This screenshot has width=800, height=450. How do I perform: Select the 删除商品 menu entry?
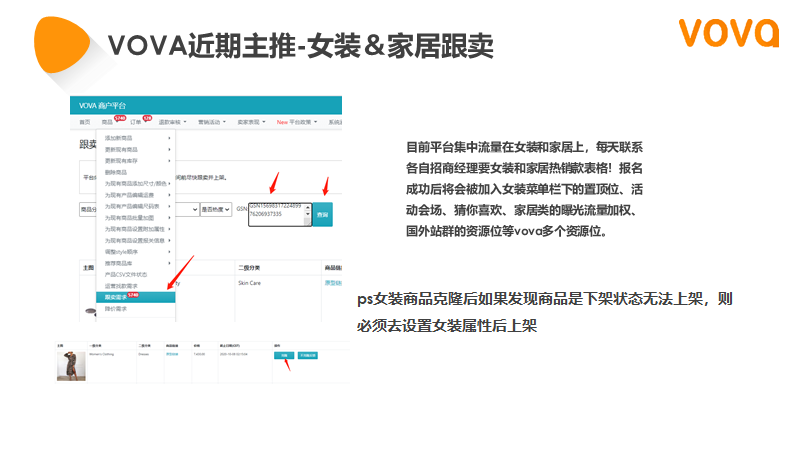[x=136, y=172]
